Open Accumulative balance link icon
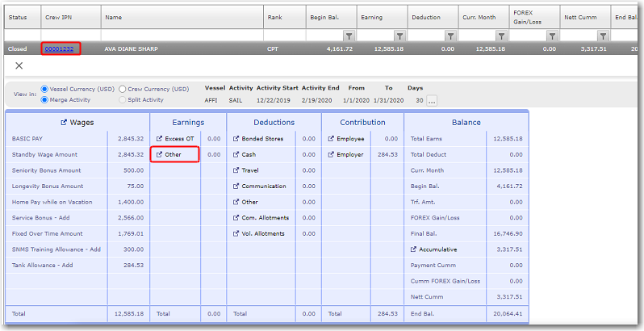Screen dimensions: 644x331 tap(414, 249)
